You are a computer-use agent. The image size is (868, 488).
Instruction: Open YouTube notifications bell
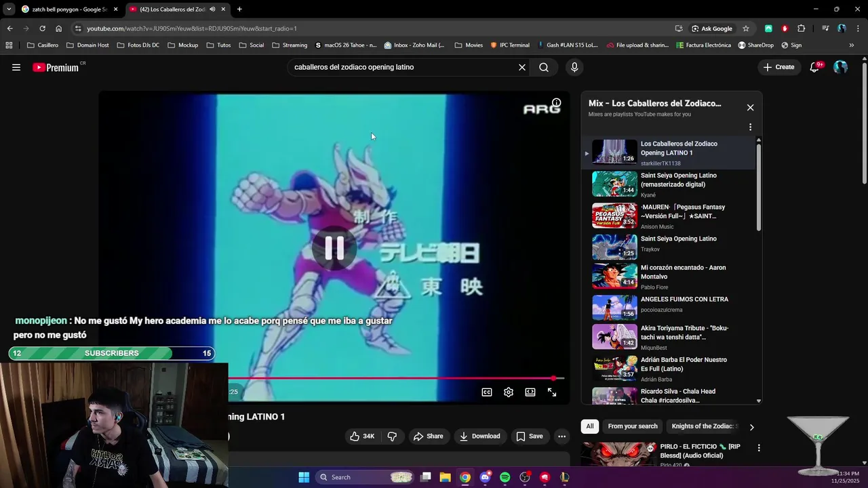pyautogui.click(x=814, y=67)
